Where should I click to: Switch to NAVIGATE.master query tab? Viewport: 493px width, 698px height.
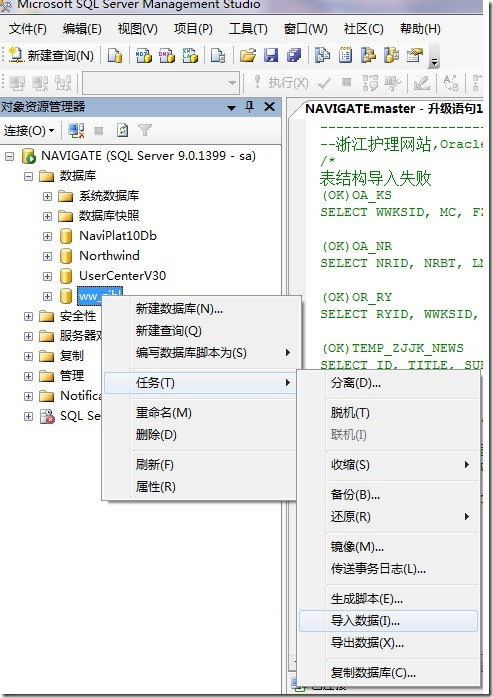pyautogui.click(x=394, y=109)
